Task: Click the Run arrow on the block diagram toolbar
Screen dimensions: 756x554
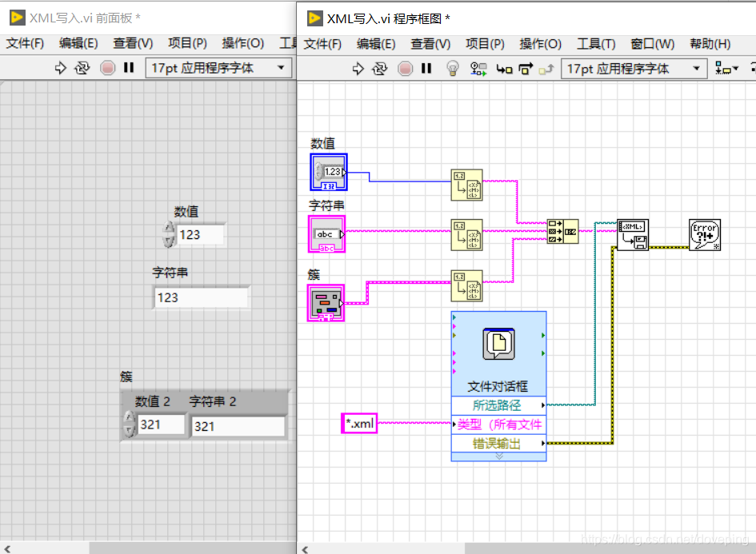Action: coord(357,69)
